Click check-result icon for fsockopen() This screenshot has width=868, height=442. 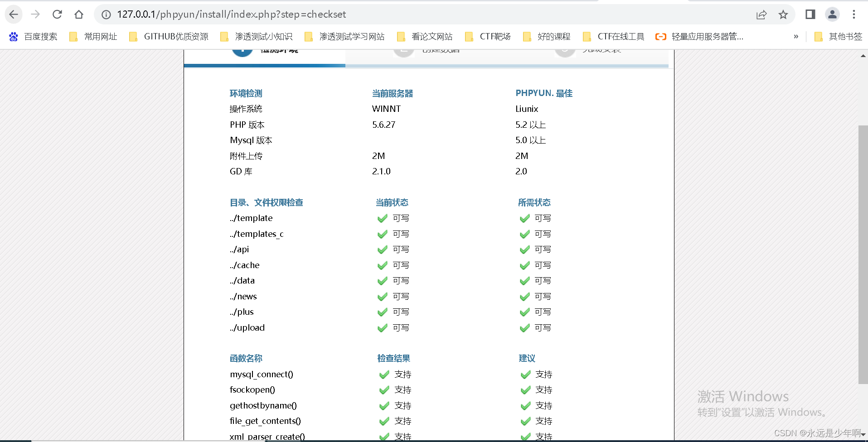tap(384, 390)
